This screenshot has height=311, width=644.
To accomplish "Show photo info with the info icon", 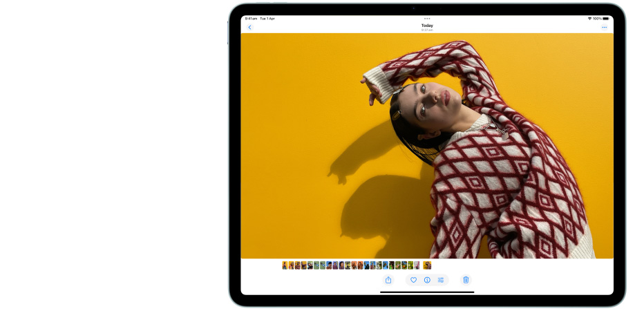I will [427, 280].
